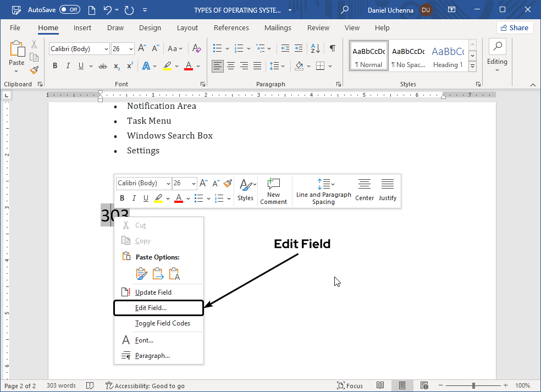Screen dimensions: 541x392
Task: Switch to the References ribbon tab
Action: click(x=231, y=27)
